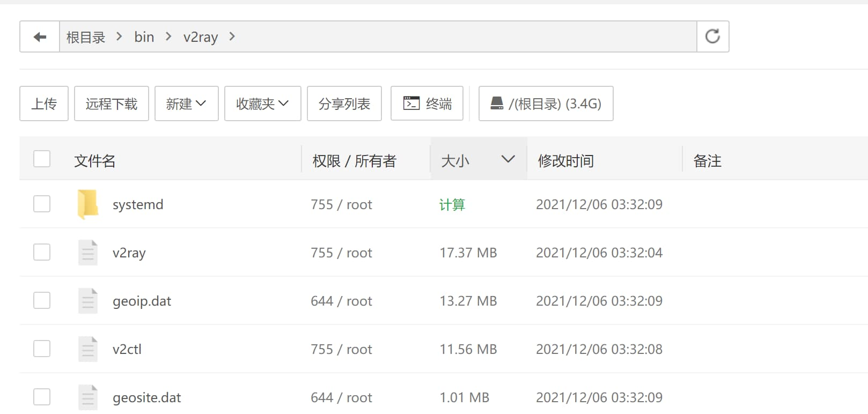868x414 pixels.
Task: Click the 11.56 MB size value
Action: point(468,349)
